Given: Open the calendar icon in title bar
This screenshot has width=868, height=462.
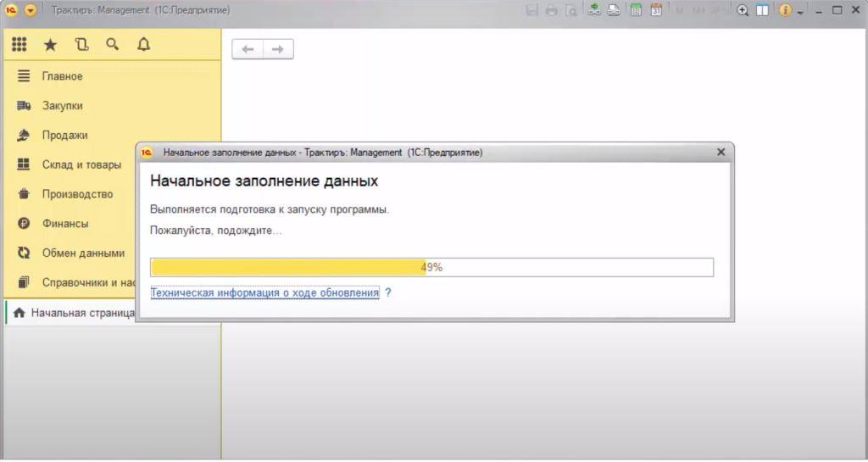Looking at the screenshot, I should click(x=656, y=10).
